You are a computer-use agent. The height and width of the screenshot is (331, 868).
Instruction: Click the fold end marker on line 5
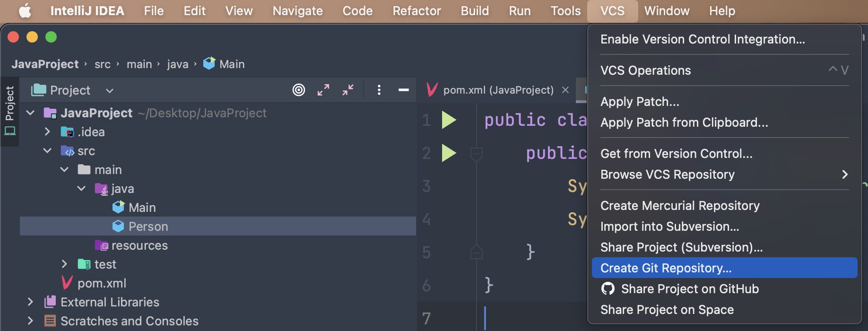click(476, 252)
